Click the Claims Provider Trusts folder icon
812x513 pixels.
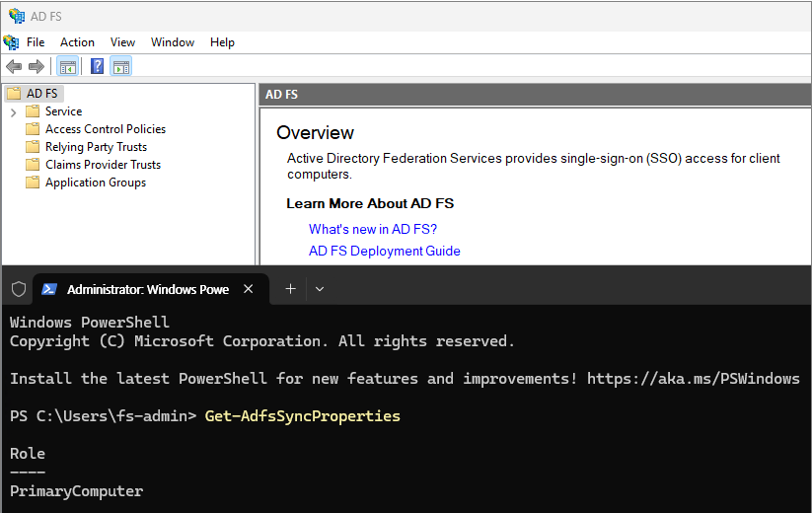point(33,165)
